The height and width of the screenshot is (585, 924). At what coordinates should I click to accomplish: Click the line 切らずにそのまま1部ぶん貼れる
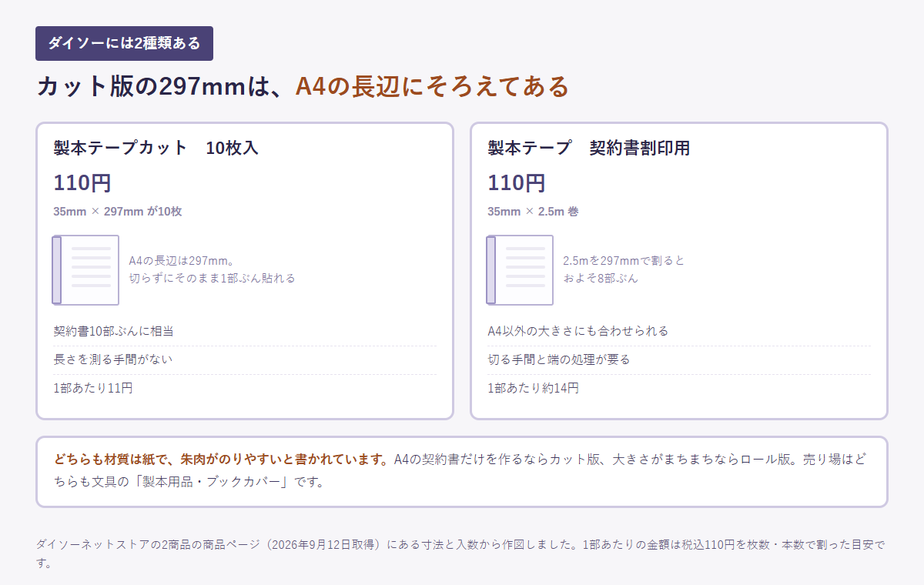coord(212,278)
